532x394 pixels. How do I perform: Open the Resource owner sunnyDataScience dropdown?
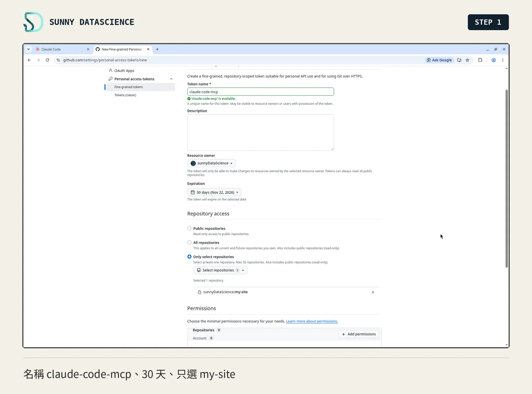click(211, 163)
